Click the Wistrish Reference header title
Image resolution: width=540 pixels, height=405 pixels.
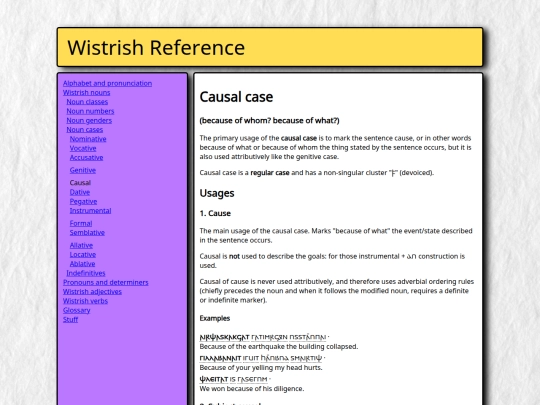coord(156,48)
